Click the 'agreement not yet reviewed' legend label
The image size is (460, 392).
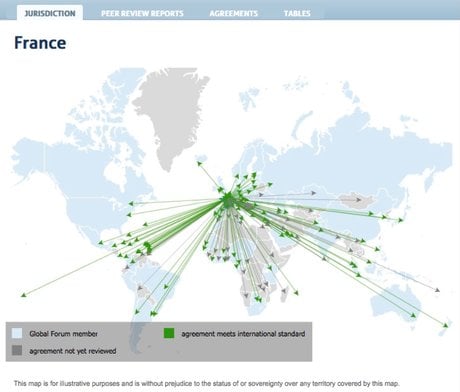click(x=73, y=351)
